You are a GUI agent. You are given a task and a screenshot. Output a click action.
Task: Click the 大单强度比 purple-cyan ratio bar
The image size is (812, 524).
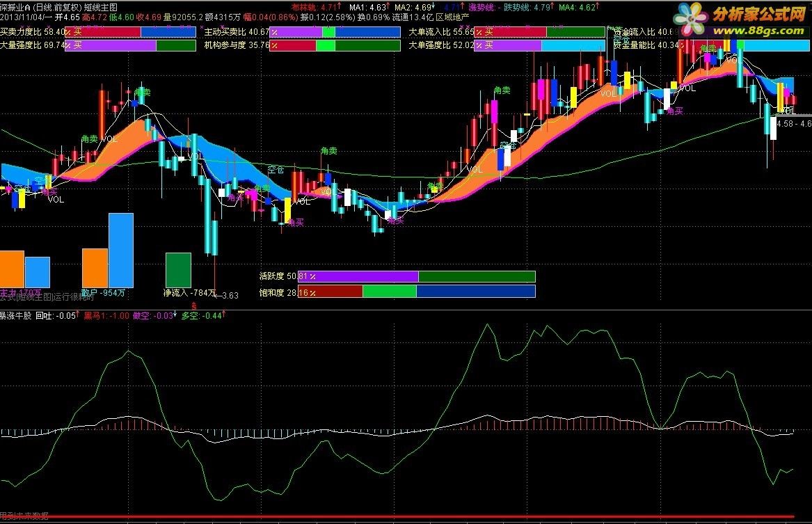tap(540, 45)
